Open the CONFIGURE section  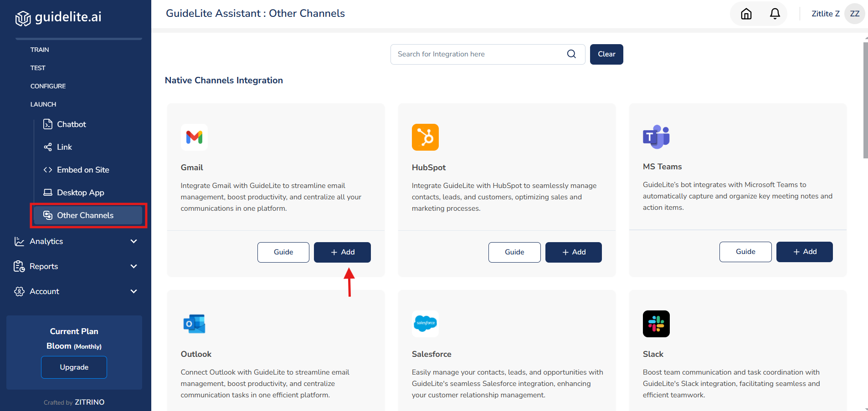point(48,86)
